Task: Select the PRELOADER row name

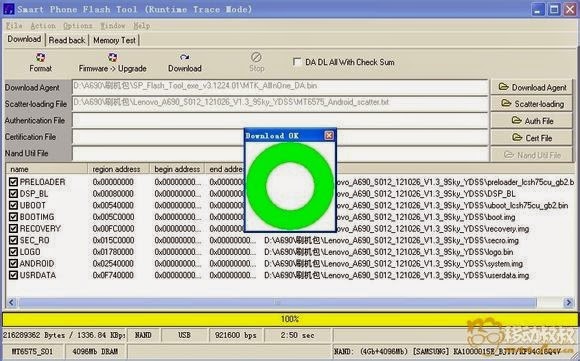Action: point(42,182)
